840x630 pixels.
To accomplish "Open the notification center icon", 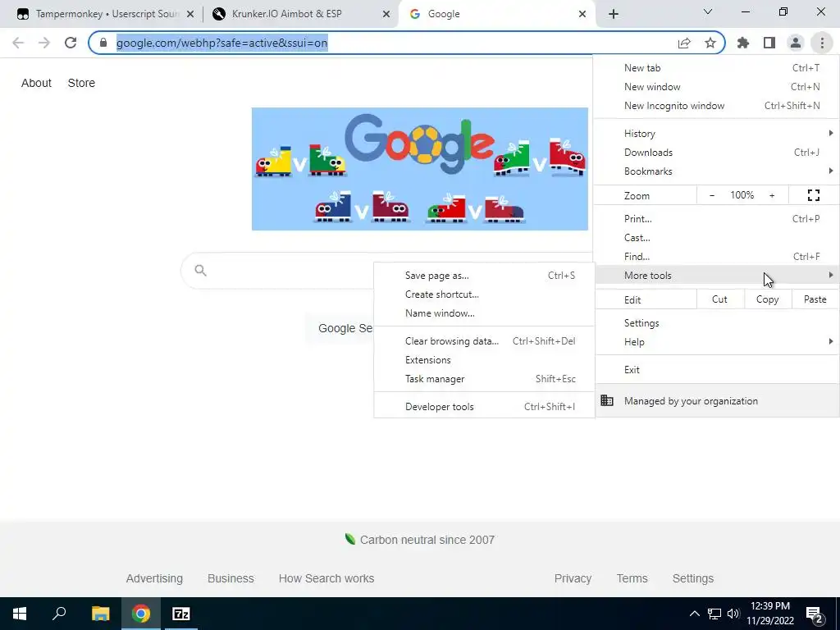I will coord(815,614).
